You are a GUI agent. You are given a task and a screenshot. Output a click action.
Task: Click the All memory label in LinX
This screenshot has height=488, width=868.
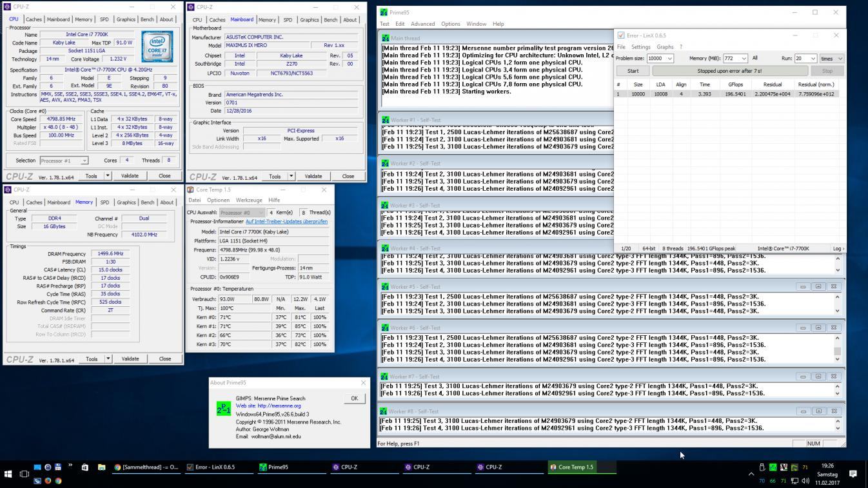[x=755, y=58]
